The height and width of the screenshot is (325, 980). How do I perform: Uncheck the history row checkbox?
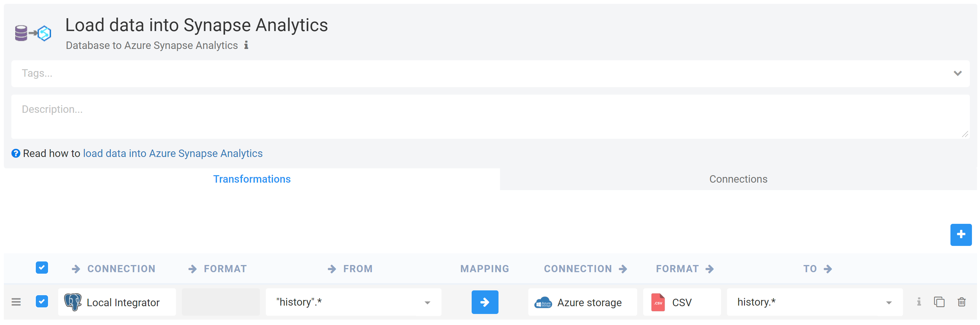click(42, 301)
